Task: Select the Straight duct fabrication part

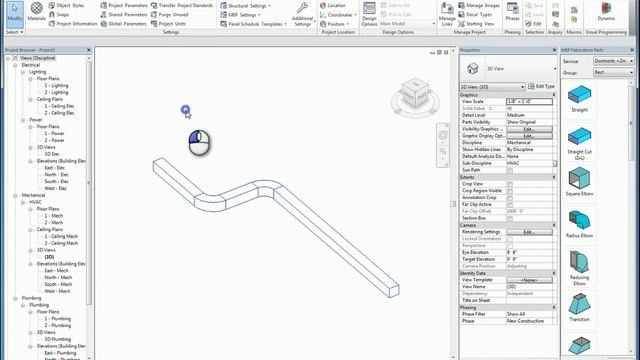Action: 579,98
